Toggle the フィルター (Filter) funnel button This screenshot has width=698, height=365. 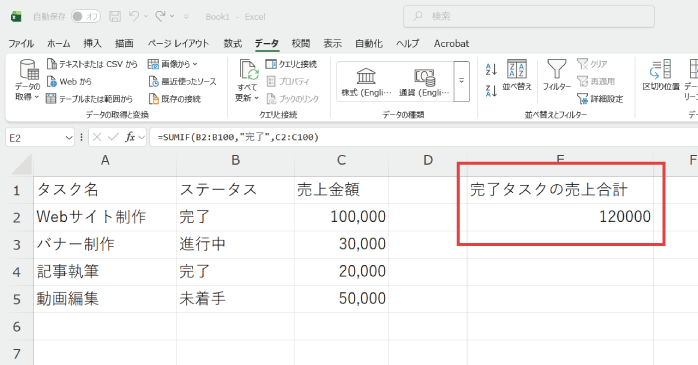(556, 76)
